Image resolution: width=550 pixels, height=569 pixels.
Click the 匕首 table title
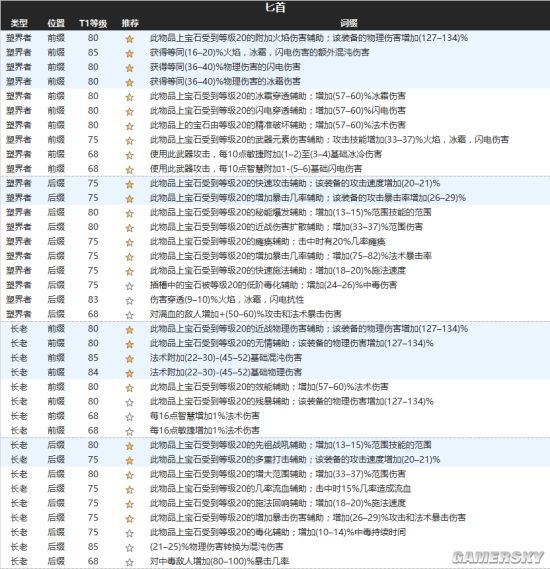tap(275, 8)
